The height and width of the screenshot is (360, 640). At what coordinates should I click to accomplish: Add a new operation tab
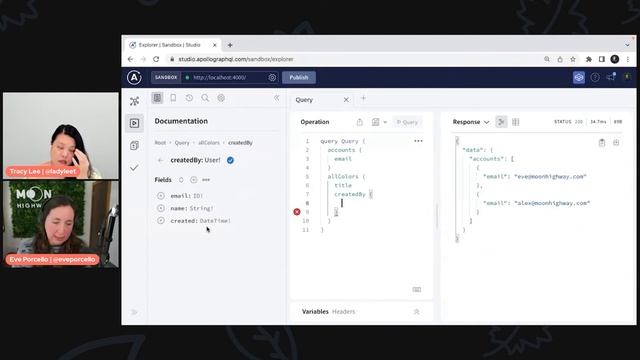(x=363, y=98)
